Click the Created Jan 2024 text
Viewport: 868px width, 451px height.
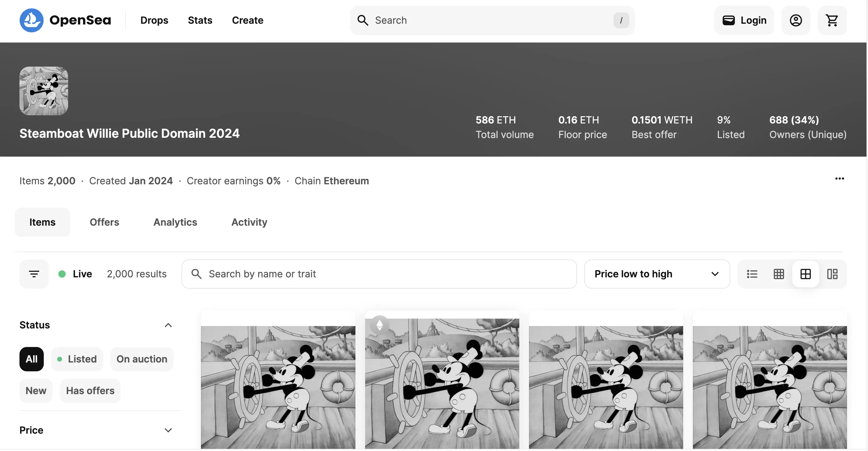pyautogui.click(x=131, y=181)
